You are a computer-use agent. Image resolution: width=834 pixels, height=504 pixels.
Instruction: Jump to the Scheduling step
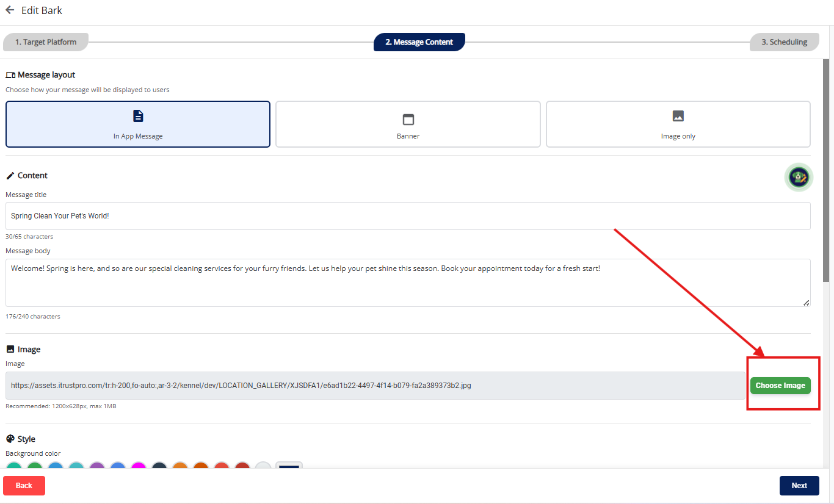coord(784,42)
